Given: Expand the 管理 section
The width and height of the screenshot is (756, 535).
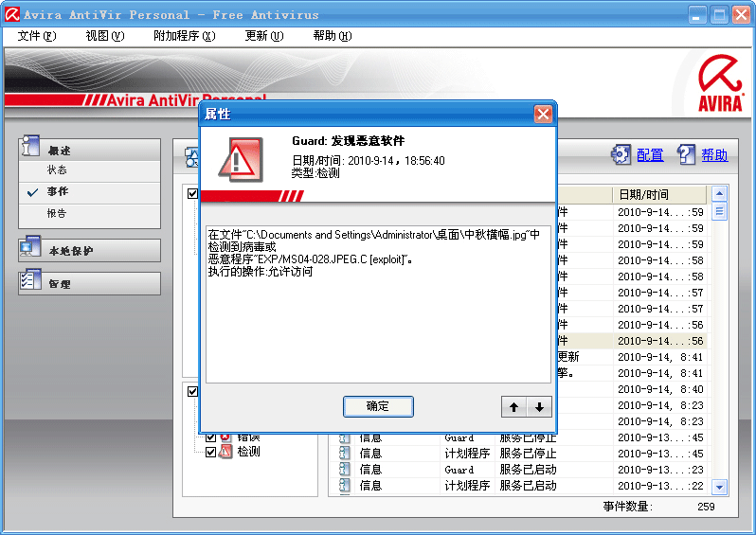Looking at the screenshot, I should pyautogui.click(x=90, y=283).
